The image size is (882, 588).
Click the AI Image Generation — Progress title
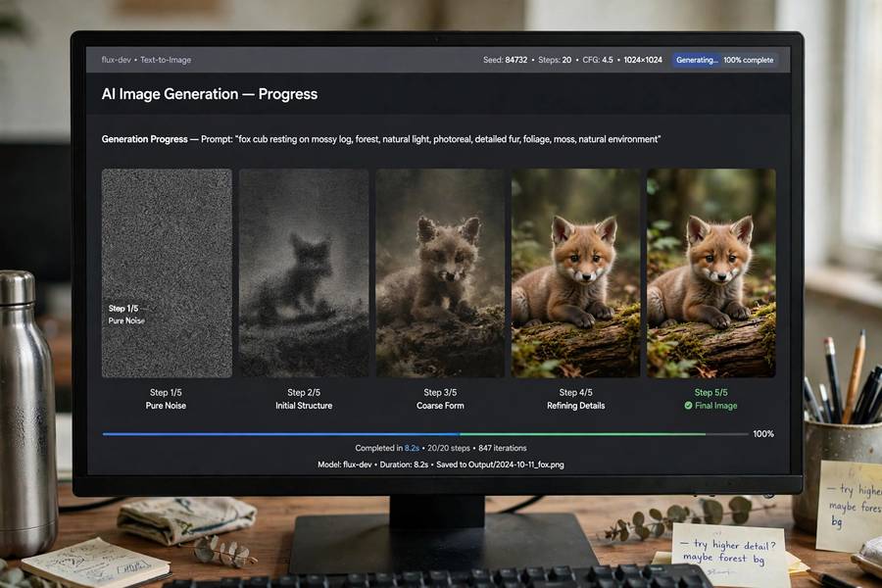tap(210, 94)
